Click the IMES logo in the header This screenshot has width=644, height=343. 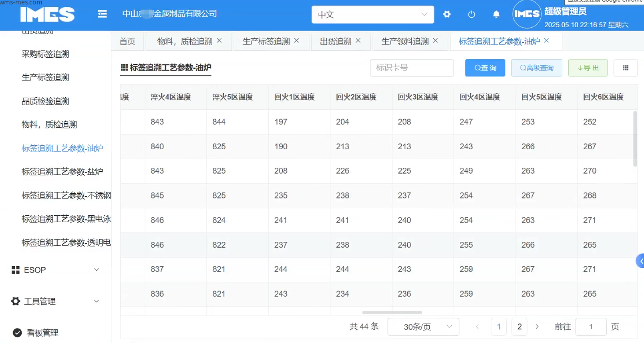[x=47, y=14]
